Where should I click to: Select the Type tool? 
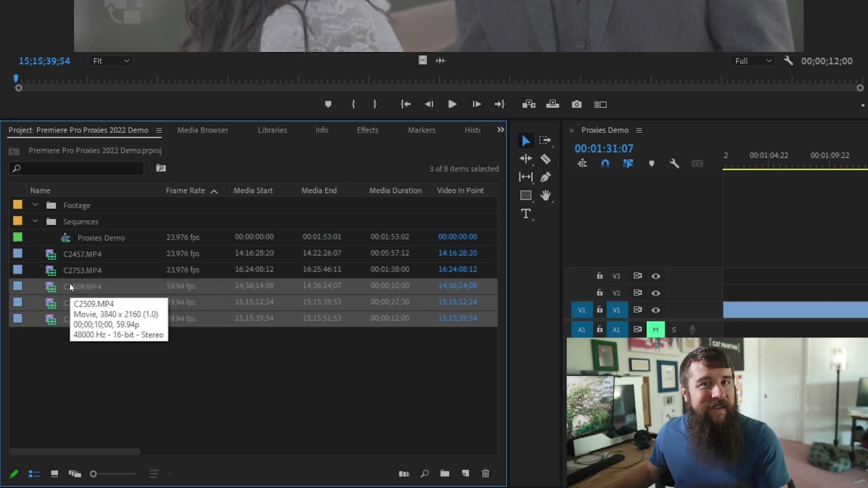525,214
